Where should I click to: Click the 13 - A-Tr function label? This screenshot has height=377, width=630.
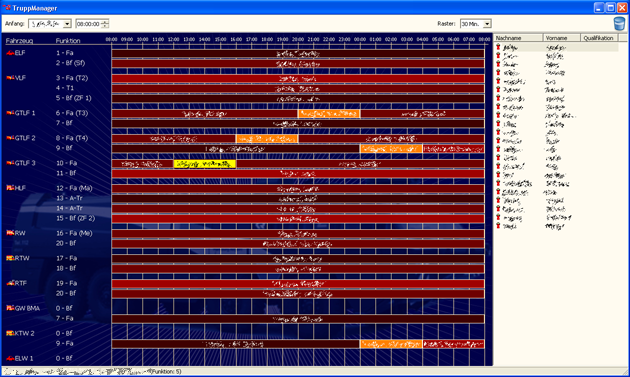(69, 198)
